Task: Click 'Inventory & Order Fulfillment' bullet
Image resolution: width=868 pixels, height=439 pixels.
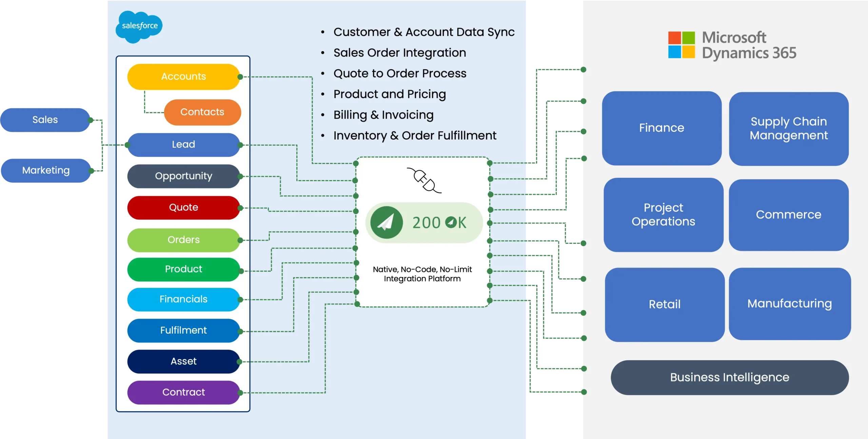Action: [x=415, y=135]
